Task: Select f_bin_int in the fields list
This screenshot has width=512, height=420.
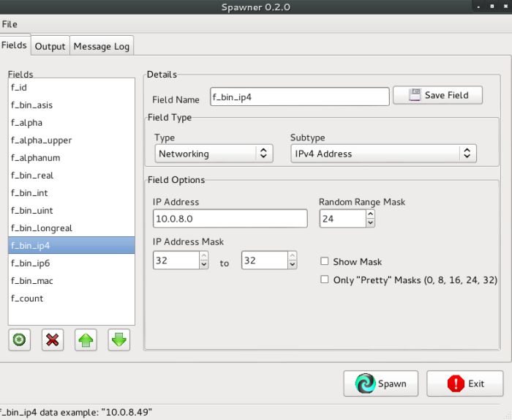Action: tap(72, 193)
